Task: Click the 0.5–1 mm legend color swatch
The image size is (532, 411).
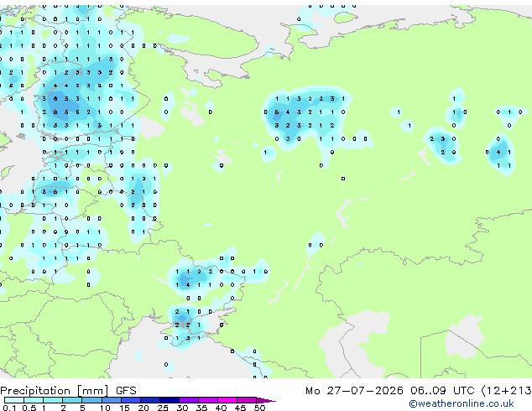Action: click(x=34, y=400)
